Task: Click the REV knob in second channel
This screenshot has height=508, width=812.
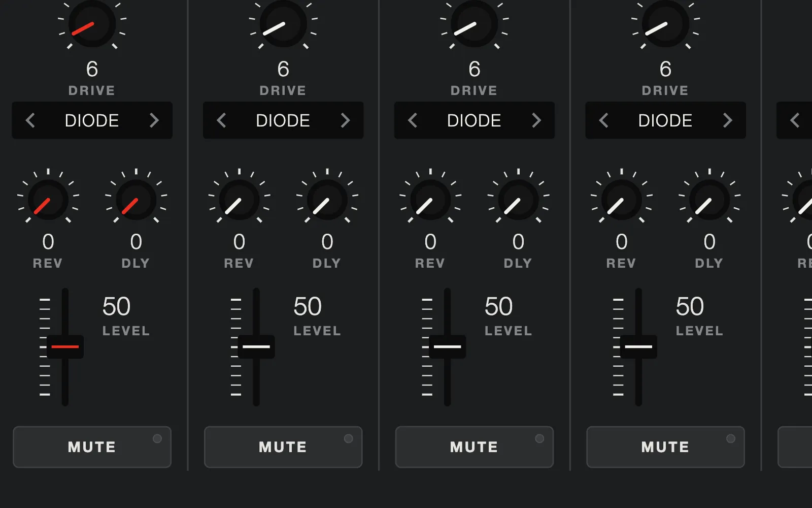Action: [240, 200]
